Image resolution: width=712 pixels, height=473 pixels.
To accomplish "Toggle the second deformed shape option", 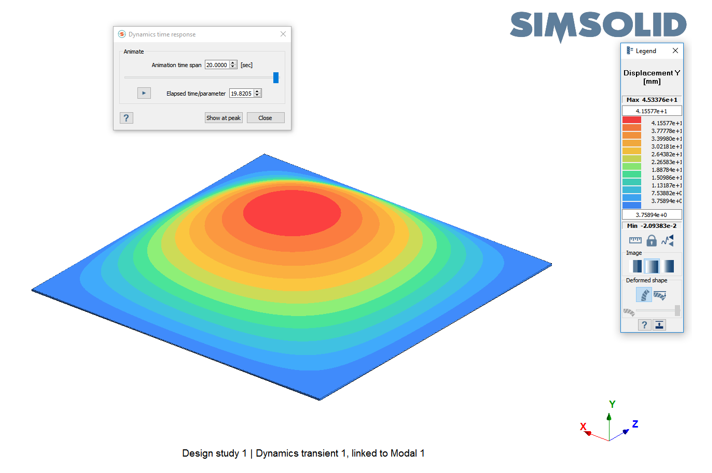I will [660, 295].
